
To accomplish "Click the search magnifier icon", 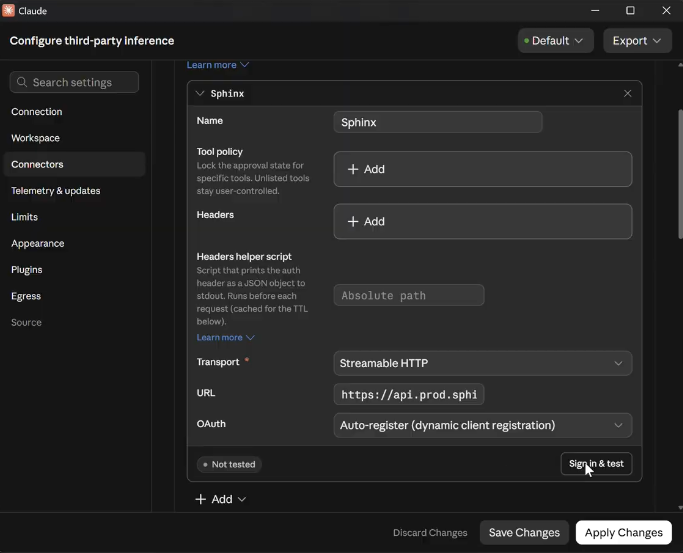I will (x=22, y=82).
